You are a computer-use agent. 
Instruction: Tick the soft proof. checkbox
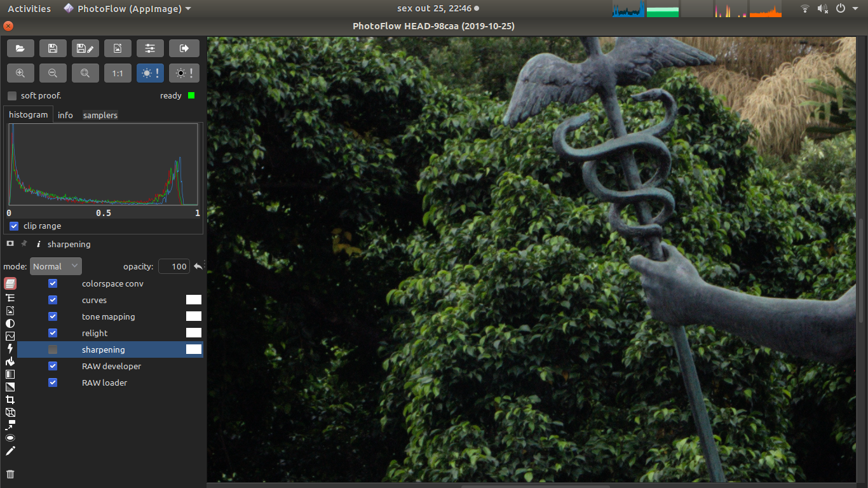[12, 96]
